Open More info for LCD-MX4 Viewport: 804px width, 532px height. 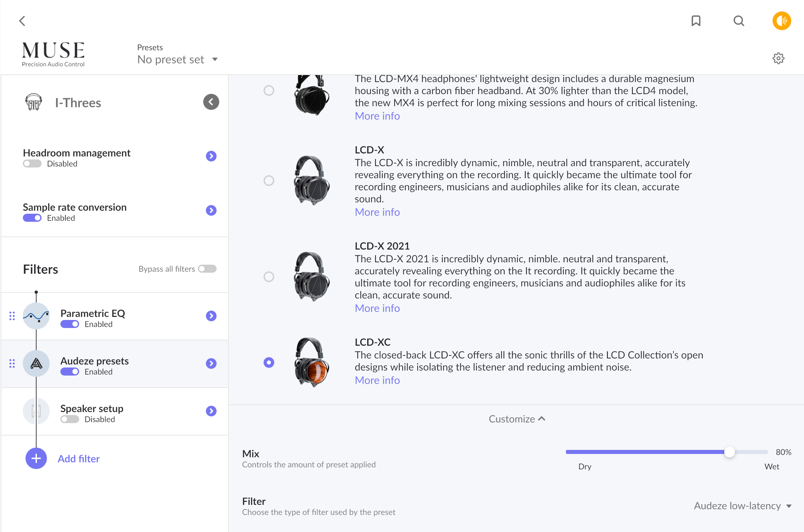377,116
